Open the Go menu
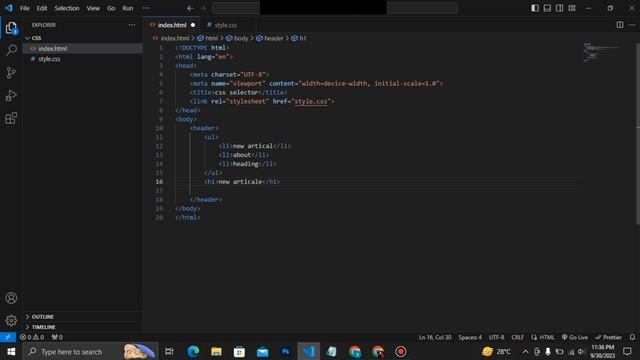This screenshot has width=640, height=360. click(111, 8)
